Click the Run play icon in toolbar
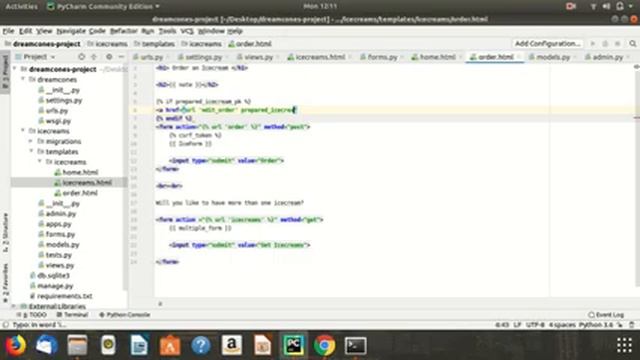The height and width of the screenshot is (360, 640). tap(593, 44)
